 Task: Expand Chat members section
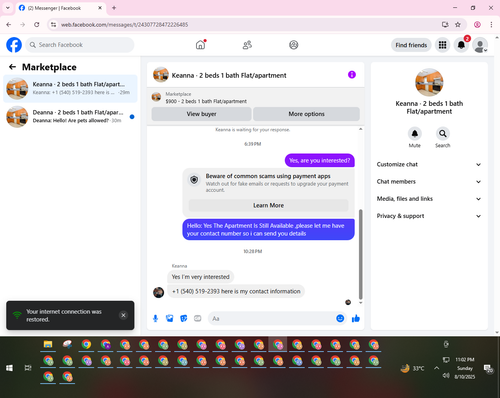(429, 182)
